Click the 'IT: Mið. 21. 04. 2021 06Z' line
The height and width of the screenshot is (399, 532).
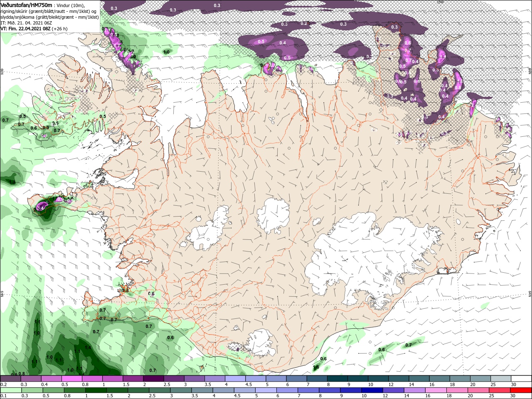click(x=26, y=23)
